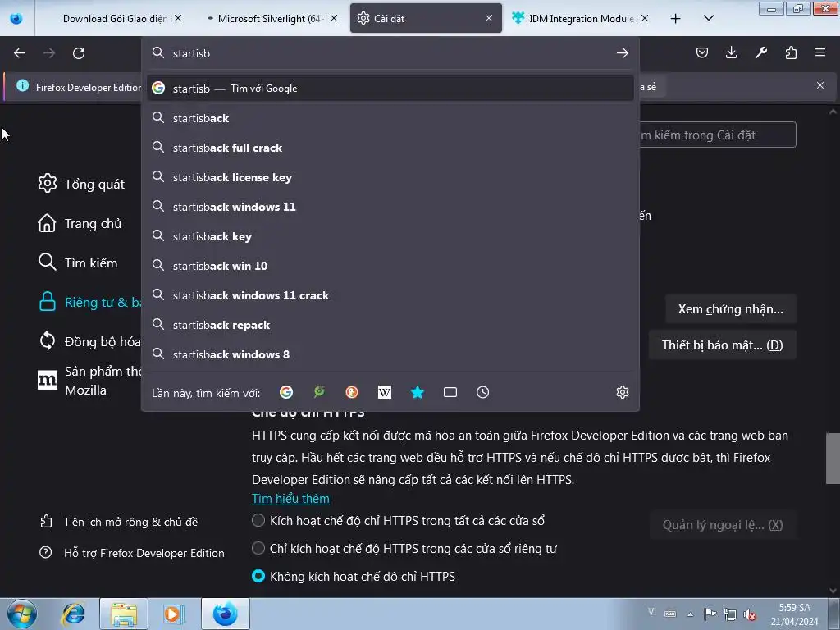Screen dimensions: 840x630
Task: Choose 'startisback repack' suggestion
Action: pos(390,325)
